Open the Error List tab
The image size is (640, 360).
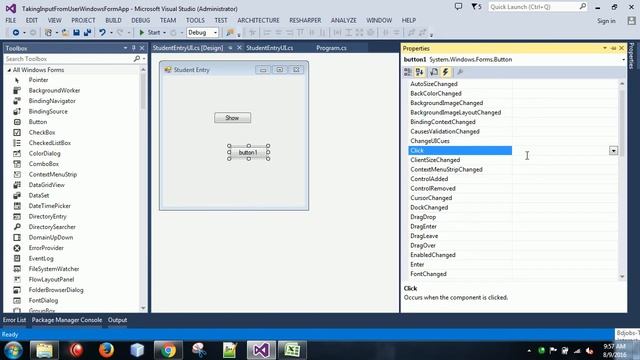click(14, 320)
